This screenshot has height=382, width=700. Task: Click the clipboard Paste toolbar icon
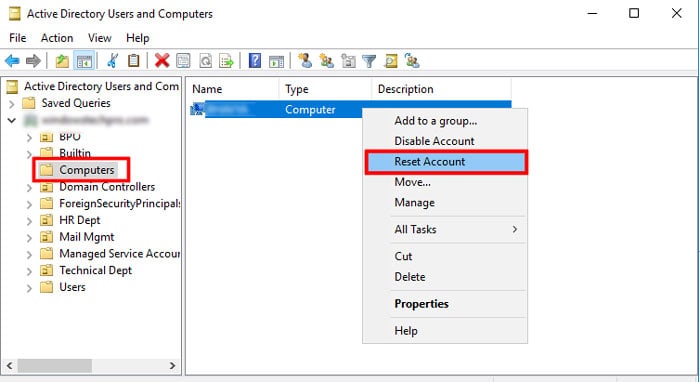coord(133,60)
